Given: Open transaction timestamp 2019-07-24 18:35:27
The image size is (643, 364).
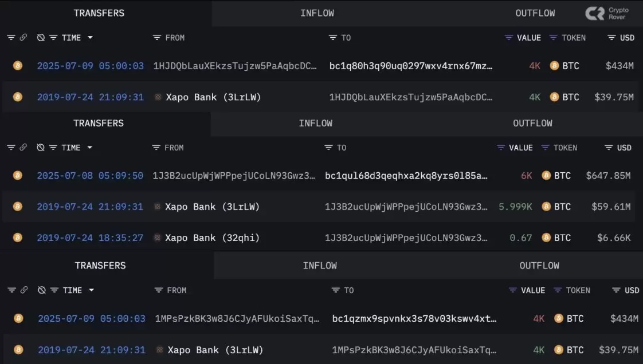Looking at the screenshot, I should point(90,238).
